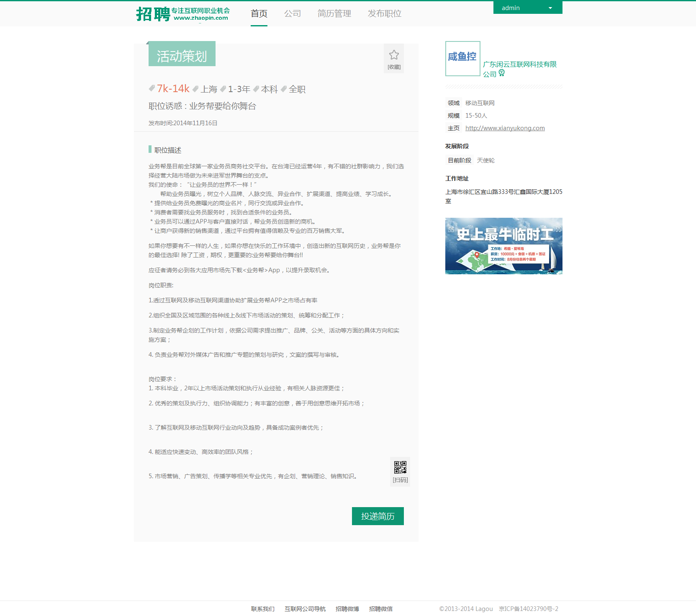The image size is (696, 616).
Task: Click the 活动策划 job title banner
Action: tap(182, 54)
